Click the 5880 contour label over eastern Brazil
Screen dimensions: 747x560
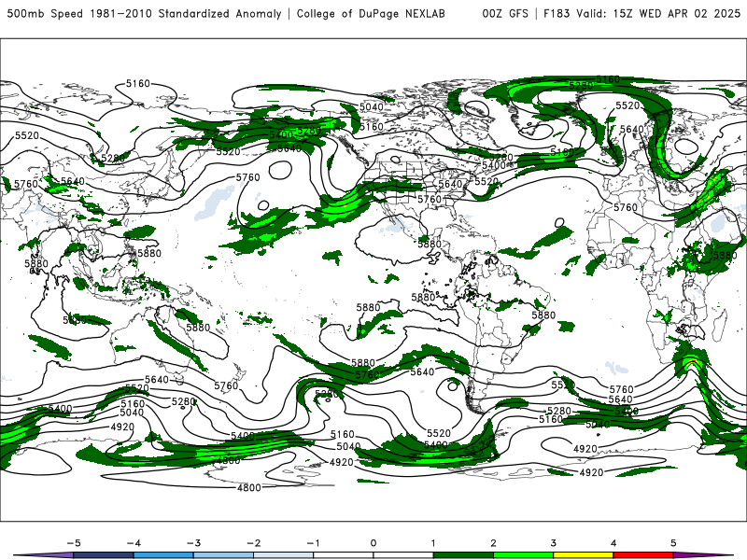543,315
